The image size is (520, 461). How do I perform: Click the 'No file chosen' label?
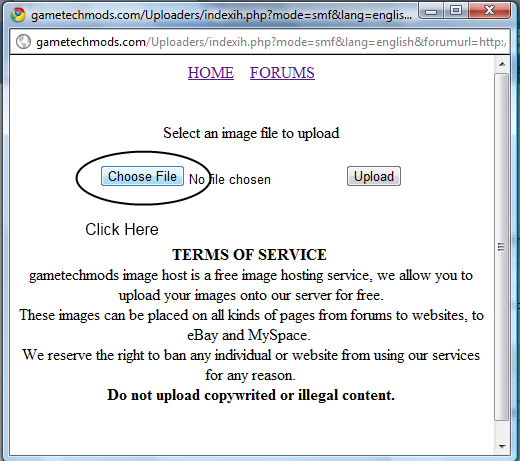click(230, 180)
